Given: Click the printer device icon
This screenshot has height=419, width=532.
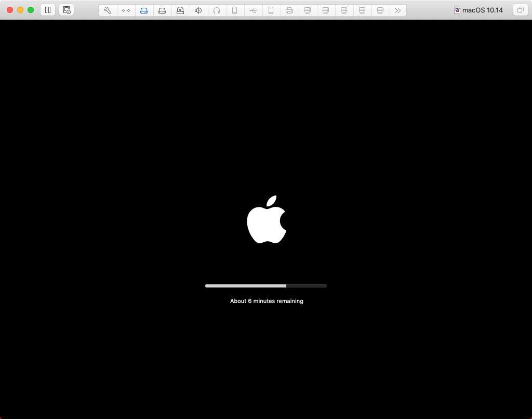Looking at the screenshot, I should click(x=289, y=10).
